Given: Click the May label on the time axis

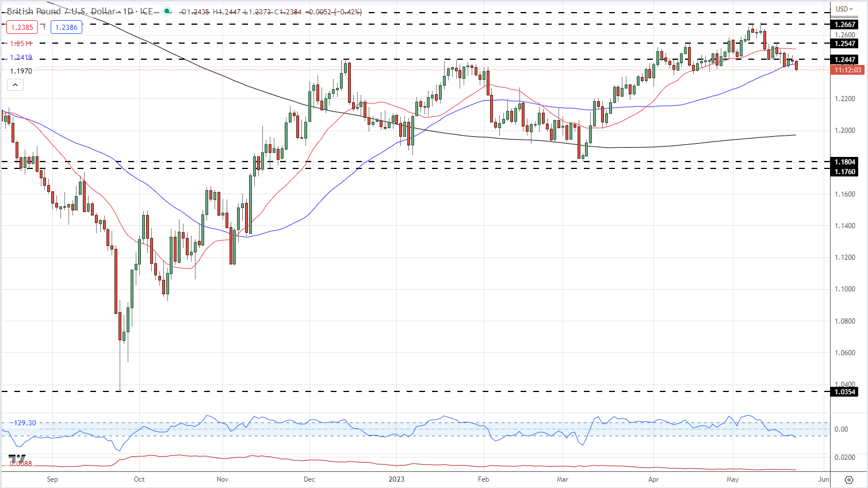Looking at the screenshot, I should (732, 479).
